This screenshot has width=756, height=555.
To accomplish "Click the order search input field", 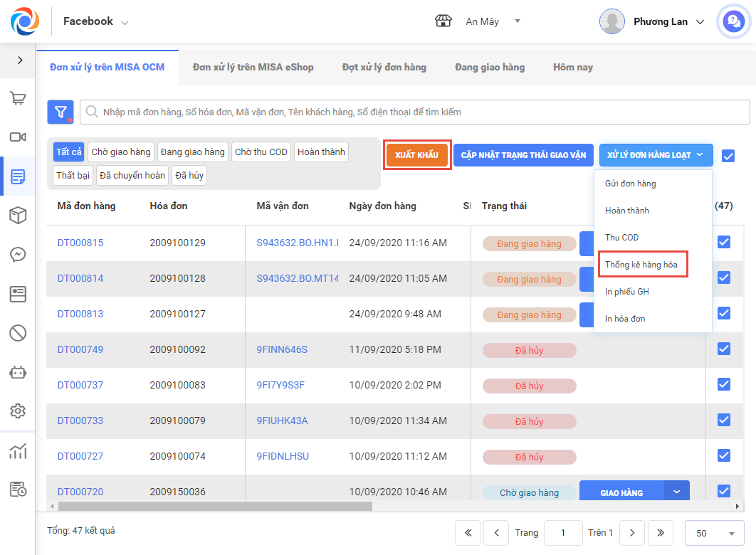I will coord(414,112).
